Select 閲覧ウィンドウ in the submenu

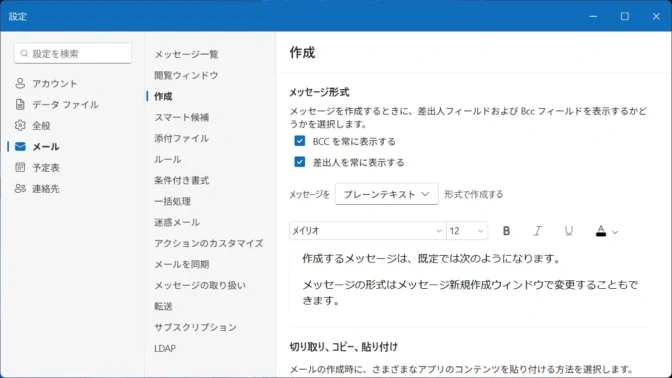pyautogui.click(x=186, y=75)
